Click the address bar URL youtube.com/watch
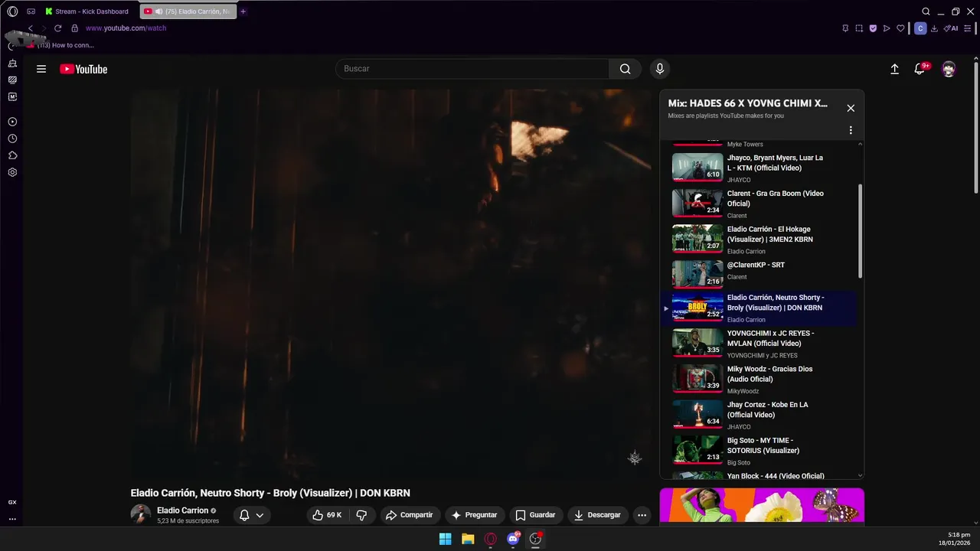 (x=126, y=28)
